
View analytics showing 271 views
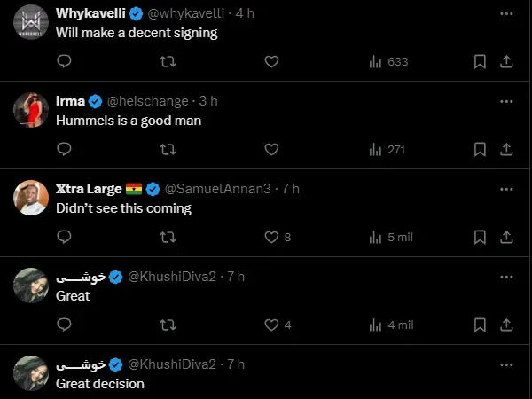click(387, 150)
